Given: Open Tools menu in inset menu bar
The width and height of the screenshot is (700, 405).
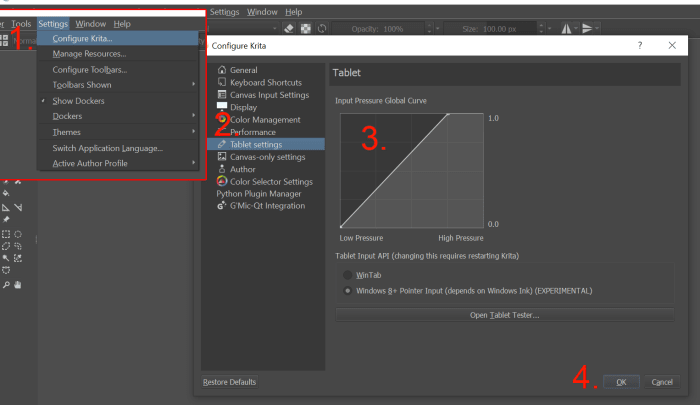Looking at the screenshot, I should pyautogui.click(x=21, y=24).
